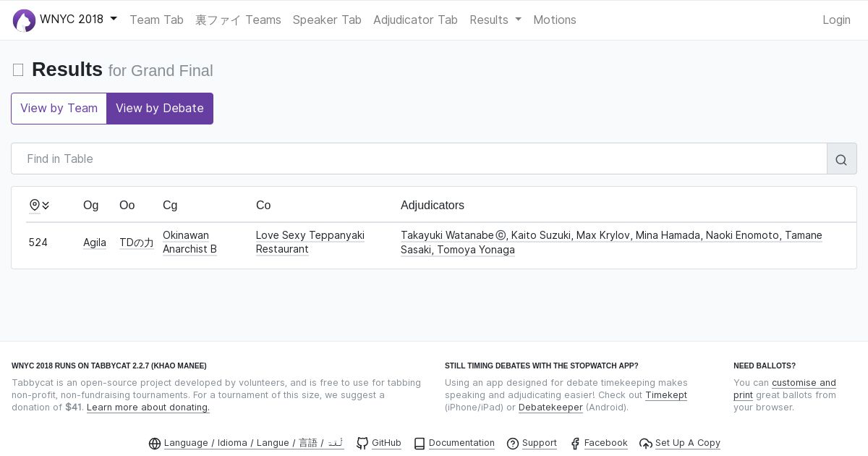Open the Team Tab page
This screenshot has height=456, width=868.
(156, 20)
